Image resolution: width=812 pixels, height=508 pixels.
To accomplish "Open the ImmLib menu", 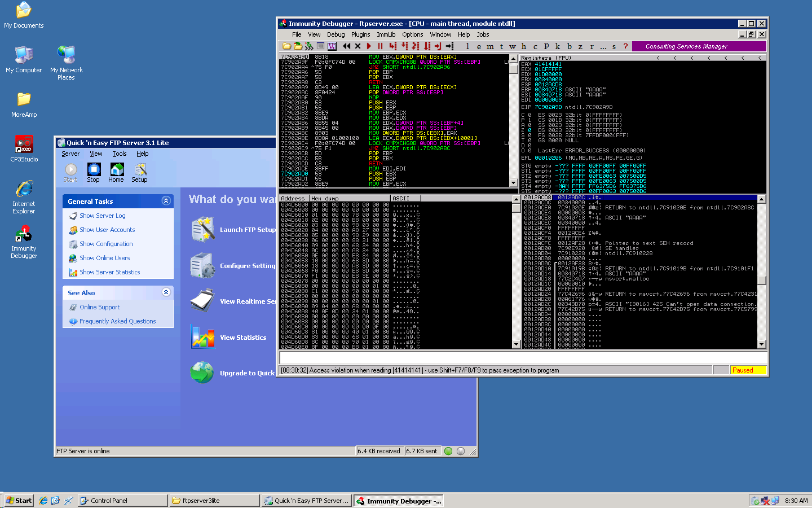I will [386, 34].
